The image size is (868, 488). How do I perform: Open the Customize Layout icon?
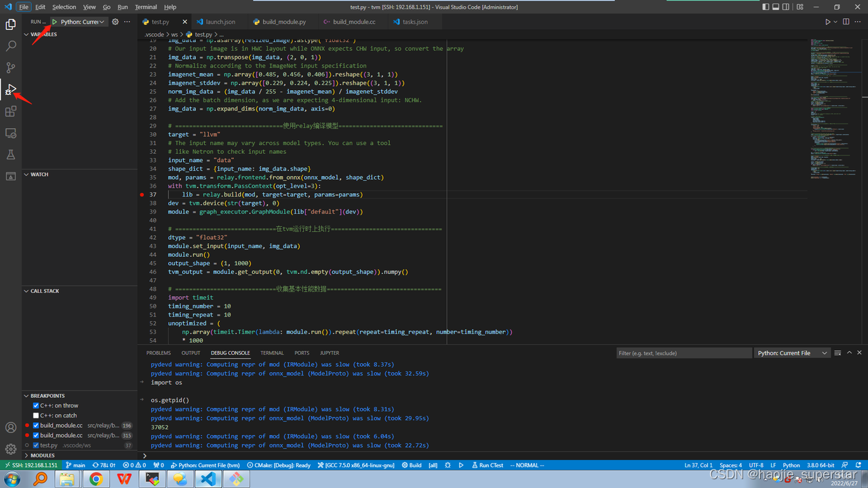[800, 7]
